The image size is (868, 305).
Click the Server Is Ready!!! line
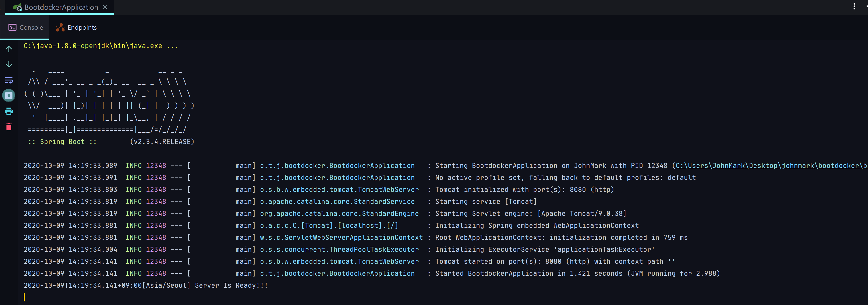pyautogui.click(x=231, y=286)
